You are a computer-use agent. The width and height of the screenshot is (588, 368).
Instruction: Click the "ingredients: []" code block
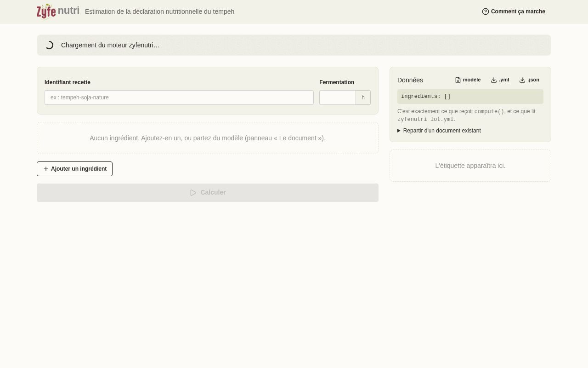pos(470,97)
